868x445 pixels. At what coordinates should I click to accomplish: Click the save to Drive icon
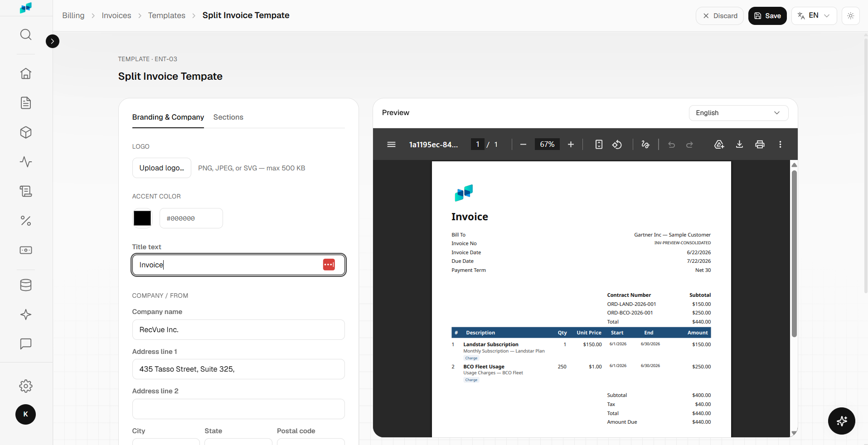[x=719, y=145]
